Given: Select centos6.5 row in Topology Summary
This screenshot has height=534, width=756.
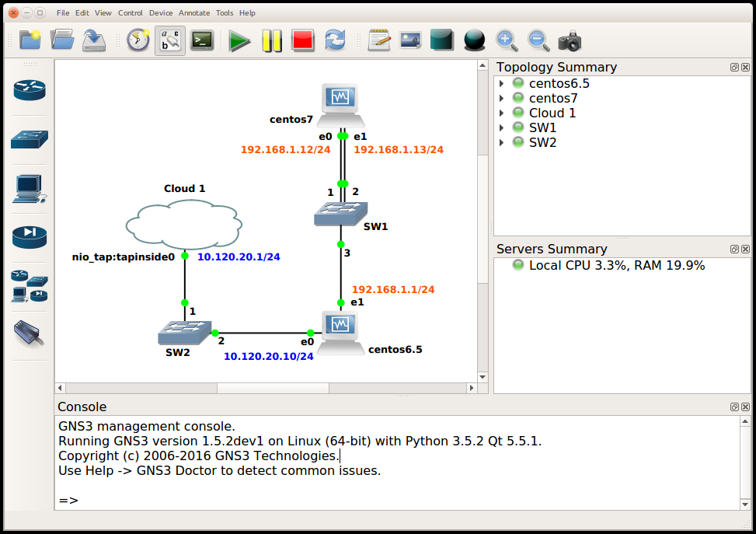Looking at the screenshot, I should (622, 83).
